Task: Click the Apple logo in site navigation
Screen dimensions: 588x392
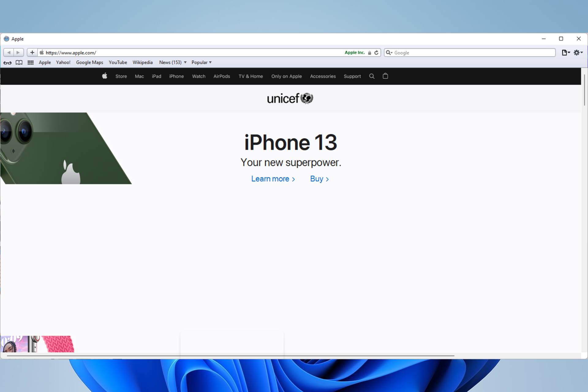Action: [x=105, y=76]
